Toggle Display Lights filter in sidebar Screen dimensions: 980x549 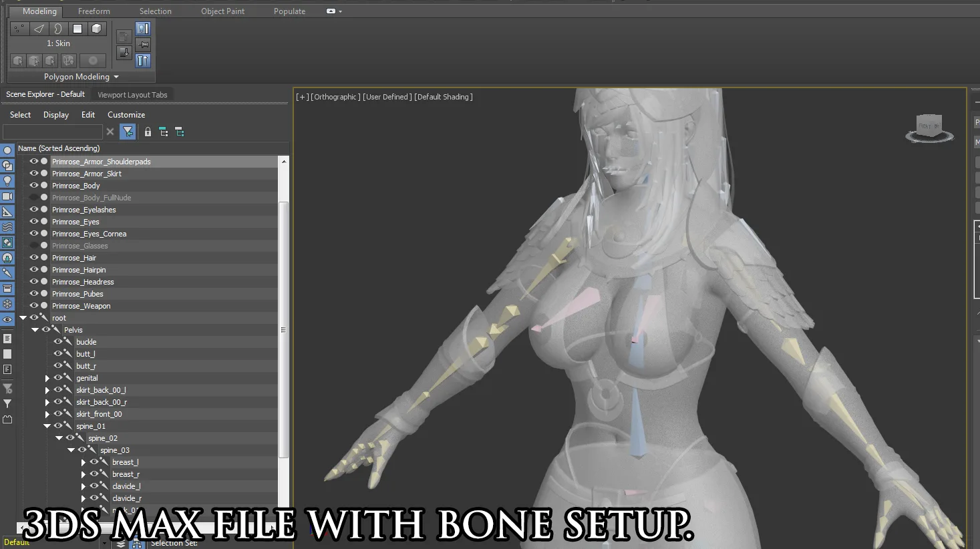pyautogui.click(x=7, y=181)
